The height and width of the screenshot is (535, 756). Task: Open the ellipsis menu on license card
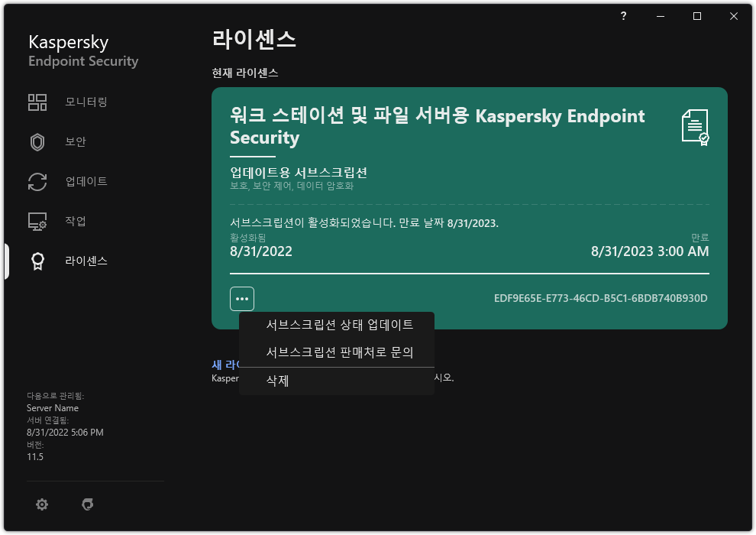click(242, 298)
